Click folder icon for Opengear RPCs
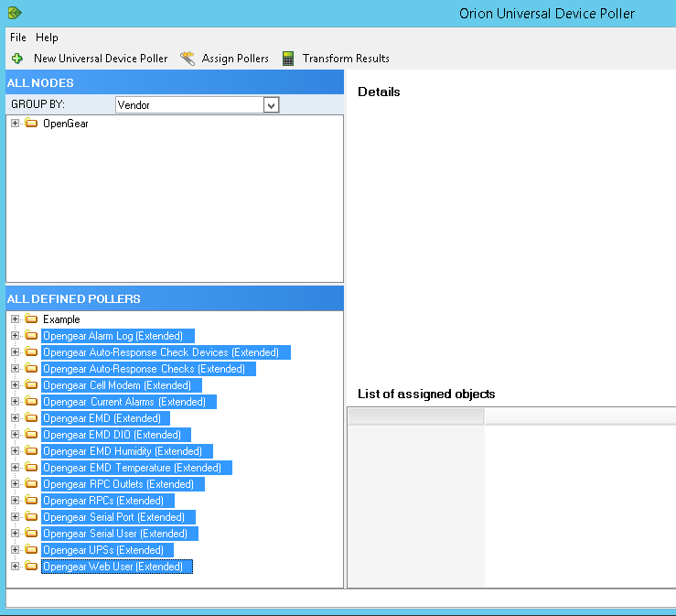Viewport: 676px width, 616px height. (31, 500)
